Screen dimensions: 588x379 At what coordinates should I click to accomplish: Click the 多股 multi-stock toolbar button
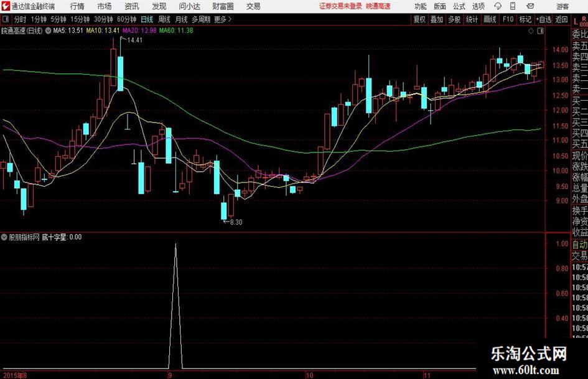pos(454,19)
